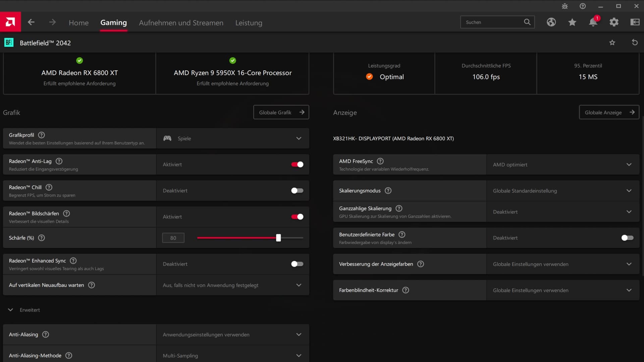Disable Radeon Bildschärfen toggle
Viewport: 644px width, 362px height.
pos(297,217)
